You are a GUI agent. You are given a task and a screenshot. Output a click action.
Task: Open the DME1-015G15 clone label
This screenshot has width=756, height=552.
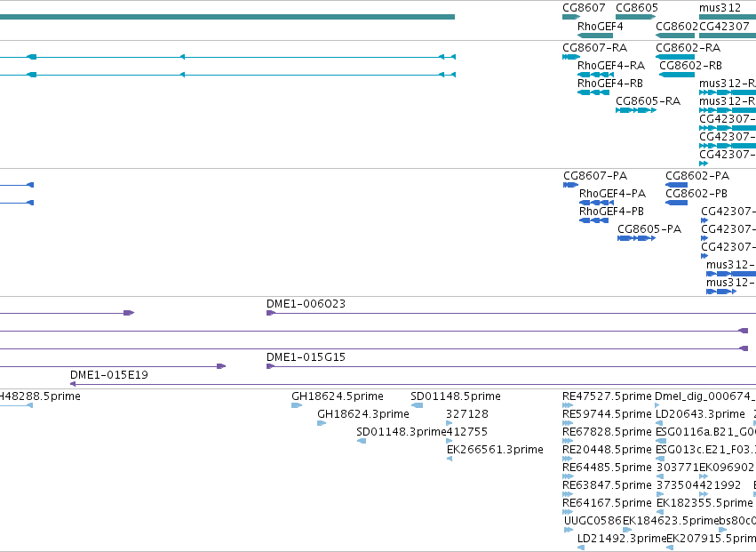pyautogui.click(x=306, y=357)
